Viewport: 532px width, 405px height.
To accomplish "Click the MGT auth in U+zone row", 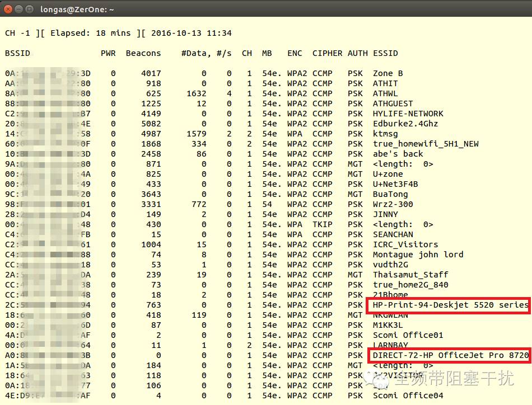I will (355, 174).
